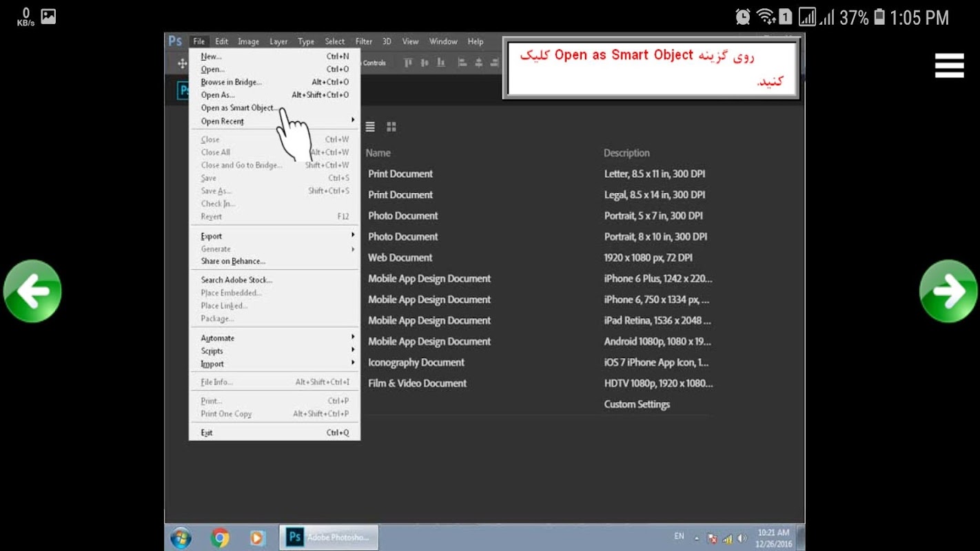Open the View menu
The width and height of the screenshot is (980, 551).
click(410, 41)
